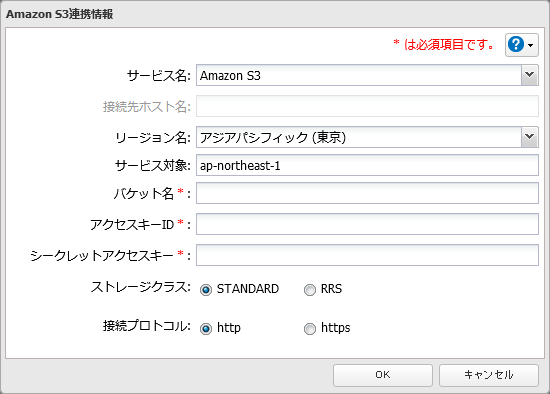Focus the アクセスキーID input field
The image size is (550, 394).
coord(367,224)
